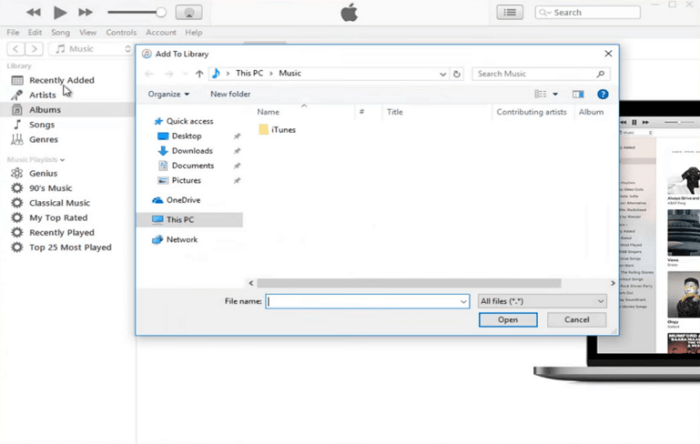Screen dimensions: 700x444
Task: Click the New folder button
Action: 230,94
